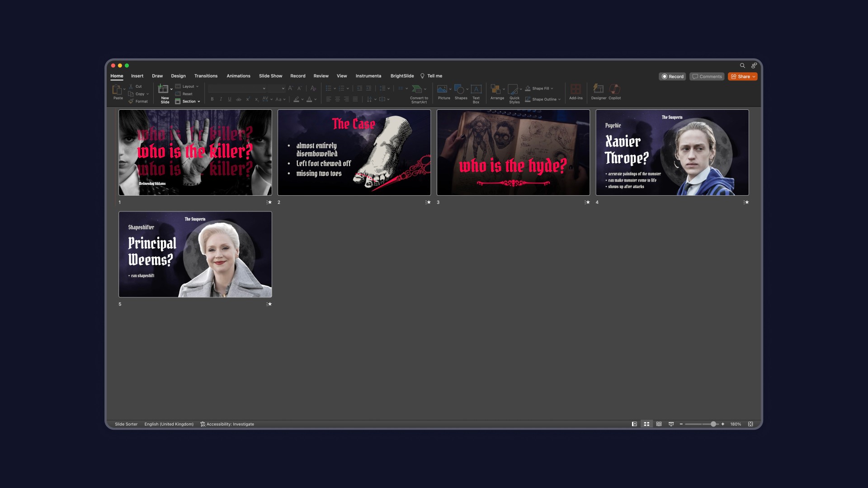This screenshot has height=488, width=868.
Task: Open the Layout dropdown
Action: (x=190, y=86)
